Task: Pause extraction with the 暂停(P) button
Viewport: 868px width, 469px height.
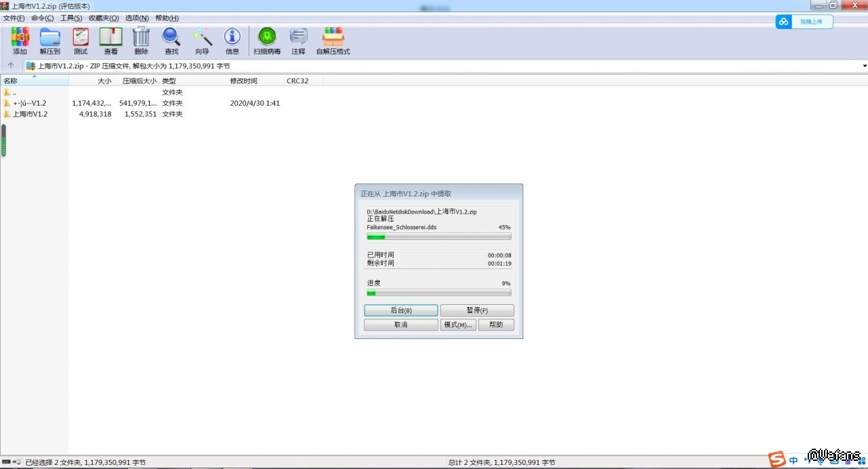Action: click(477, 310)
